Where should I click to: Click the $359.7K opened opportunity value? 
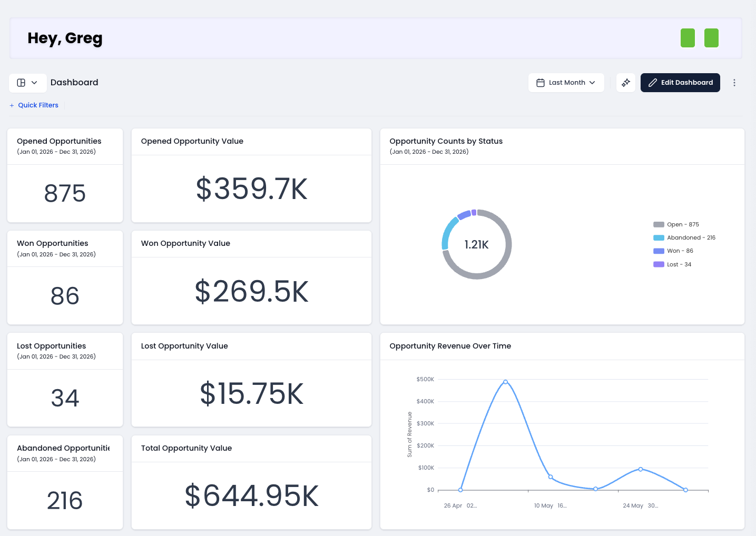tap(251, 189)
